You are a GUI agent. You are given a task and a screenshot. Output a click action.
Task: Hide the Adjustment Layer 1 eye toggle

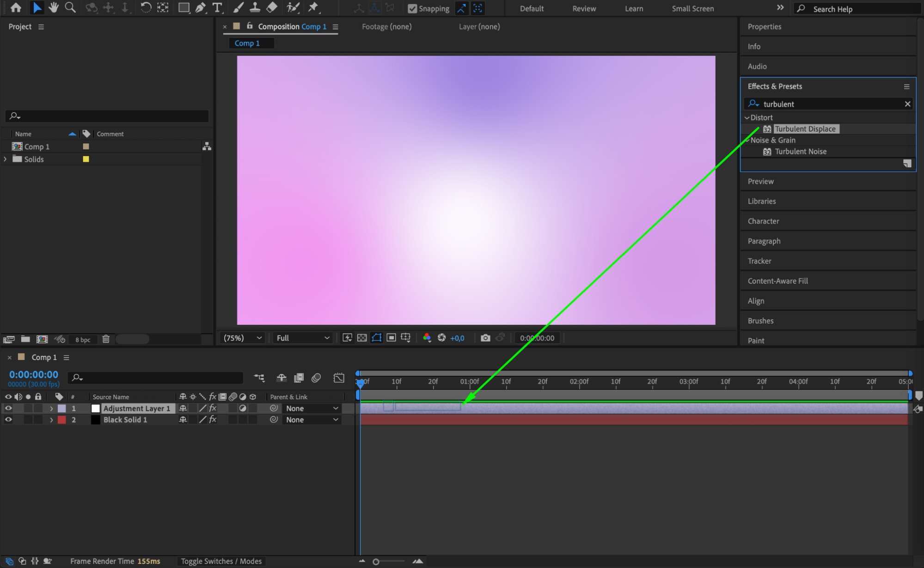click(8, 408)
